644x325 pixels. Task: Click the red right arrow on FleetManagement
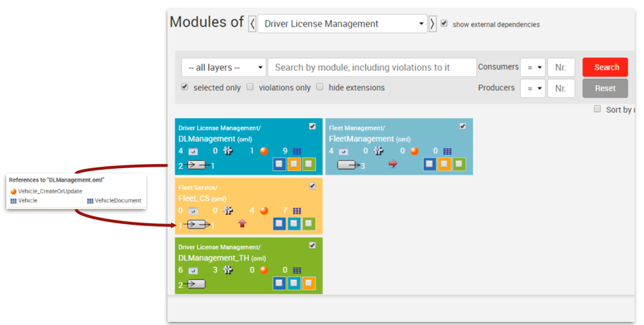pyautogui.click(x=392, y=164)
